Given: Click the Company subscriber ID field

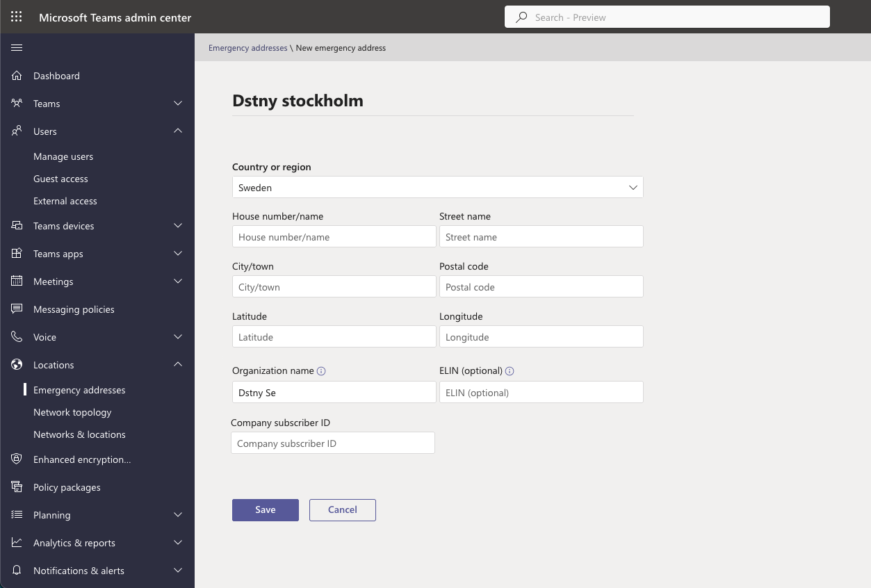Looking at the screenshot, I should coord(333,443).
